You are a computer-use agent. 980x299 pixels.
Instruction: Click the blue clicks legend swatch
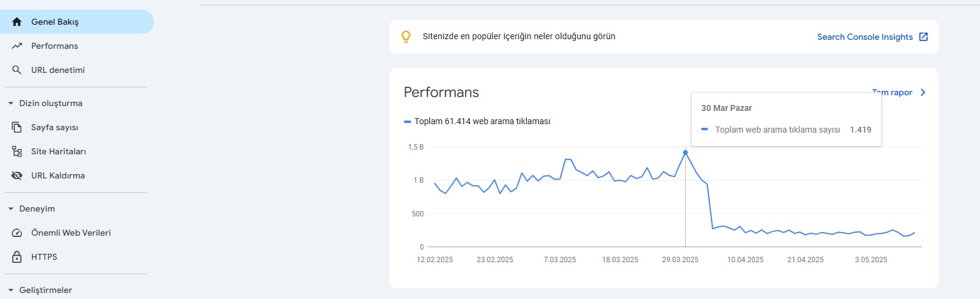408,121
